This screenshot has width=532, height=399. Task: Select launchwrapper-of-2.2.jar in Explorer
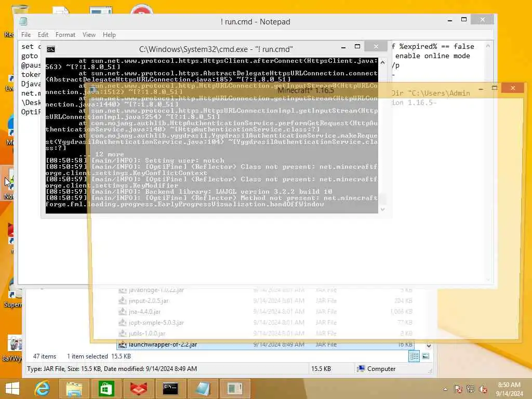click(x=265, y=344)
